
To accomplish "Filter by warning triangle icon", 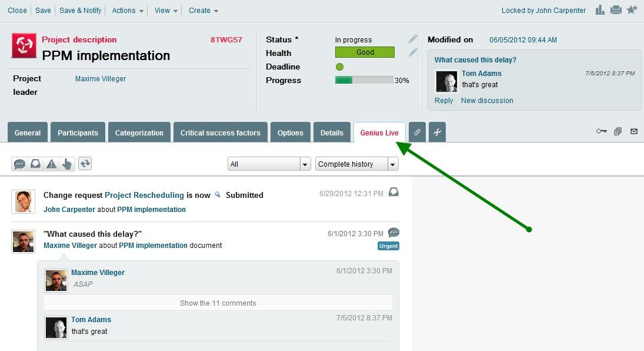I will (x=51, y=164).
